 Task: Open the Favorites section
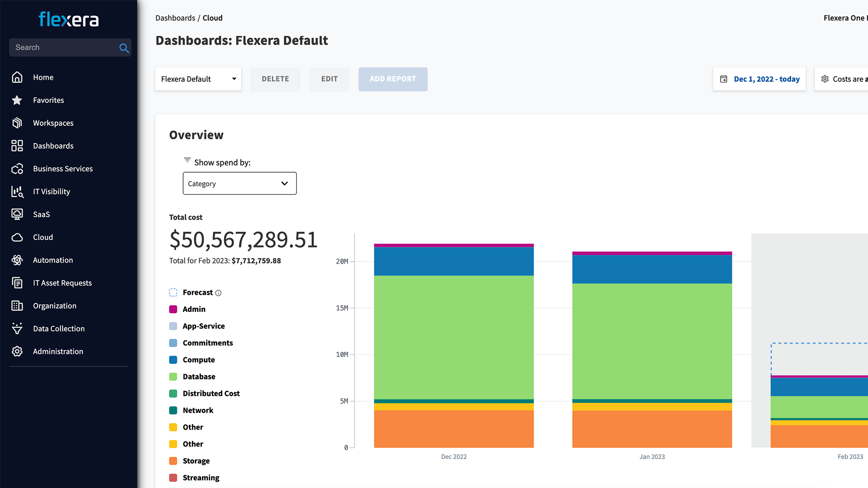coord(48,100)
